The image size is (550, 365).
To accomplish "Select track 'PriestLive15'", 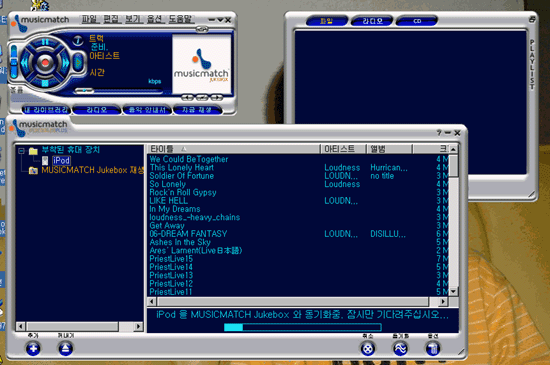I will coord(299,259).
